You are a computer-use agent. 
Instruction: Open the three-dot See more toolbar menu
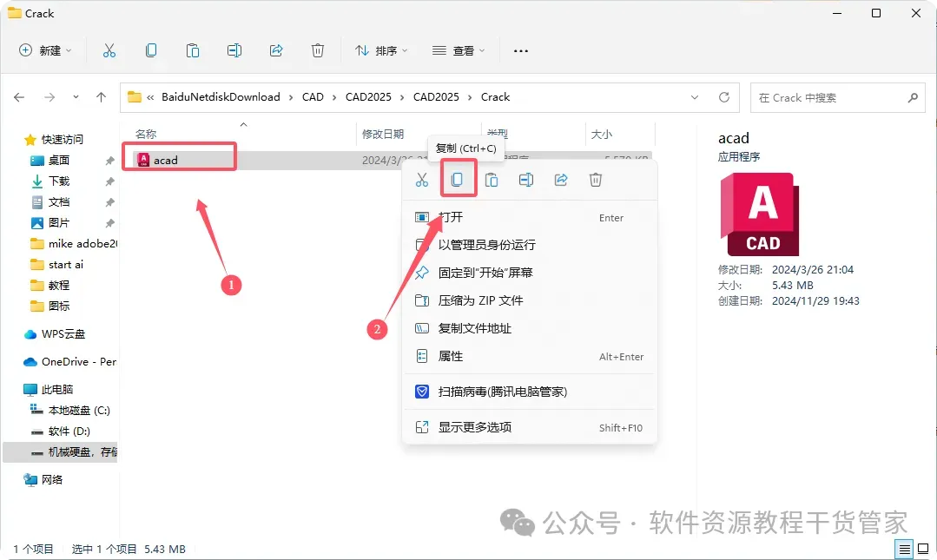point(521,51)
